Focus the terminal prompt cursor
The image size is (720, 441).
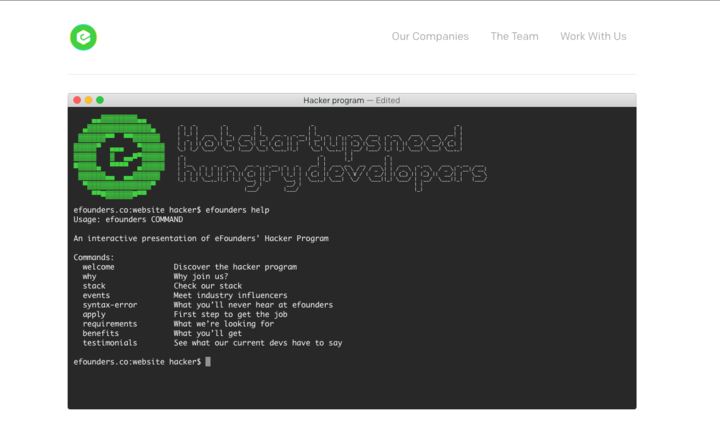[x=208, y=362]
